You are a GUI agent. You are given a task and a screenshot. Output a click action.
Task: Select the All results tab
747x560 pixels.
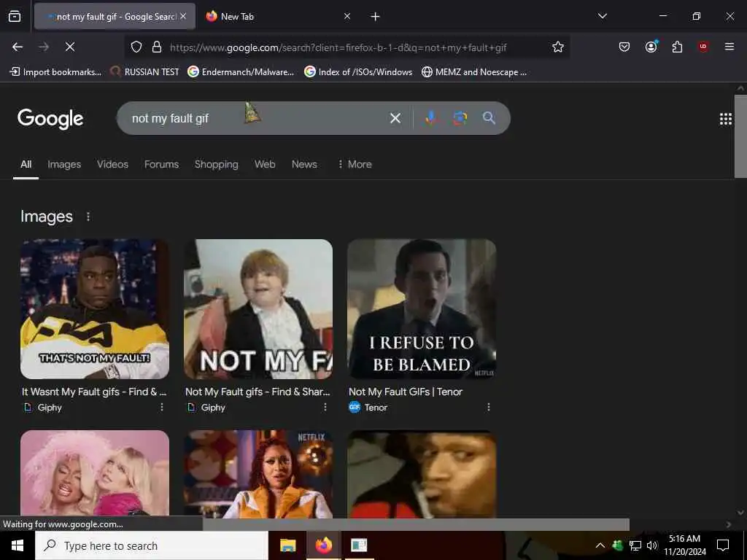[x=26, y=164]
